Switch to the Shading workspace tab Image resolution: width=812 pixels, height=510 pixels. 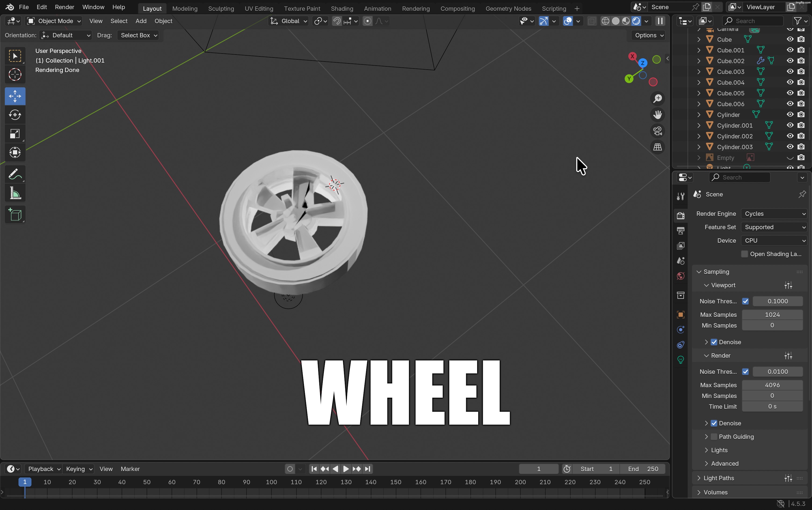[342, 8]
